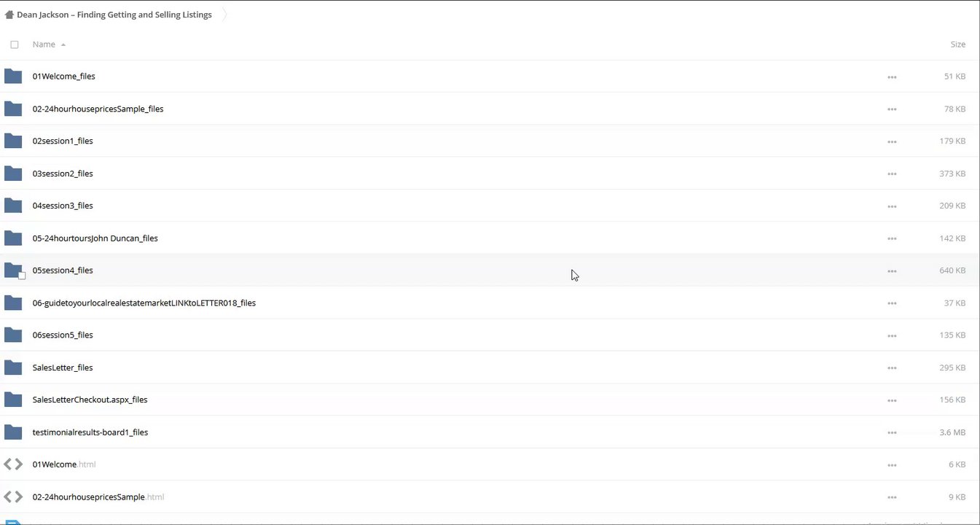Viewport: 980px width, 525px height.
Task: Open more options for SalesLetterCheckout.aspx_files
Action: (x=892, y=400)
